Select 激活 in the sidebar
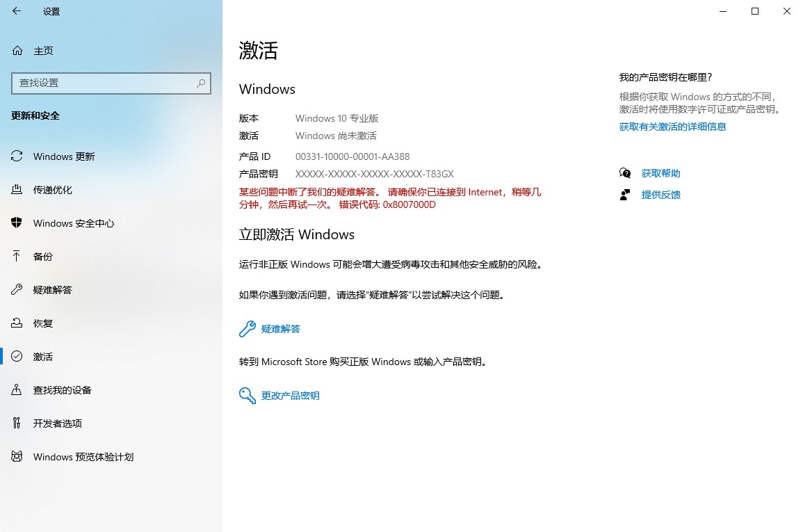Viewport: 803px width, 532px height. click(x=43, y=357)
